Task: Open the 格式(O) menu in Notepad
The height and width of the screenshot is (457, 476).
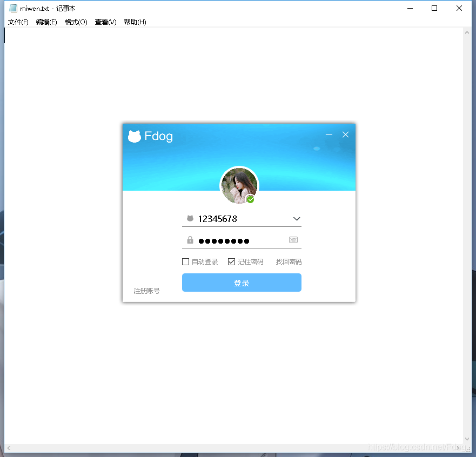Action: 76,22
